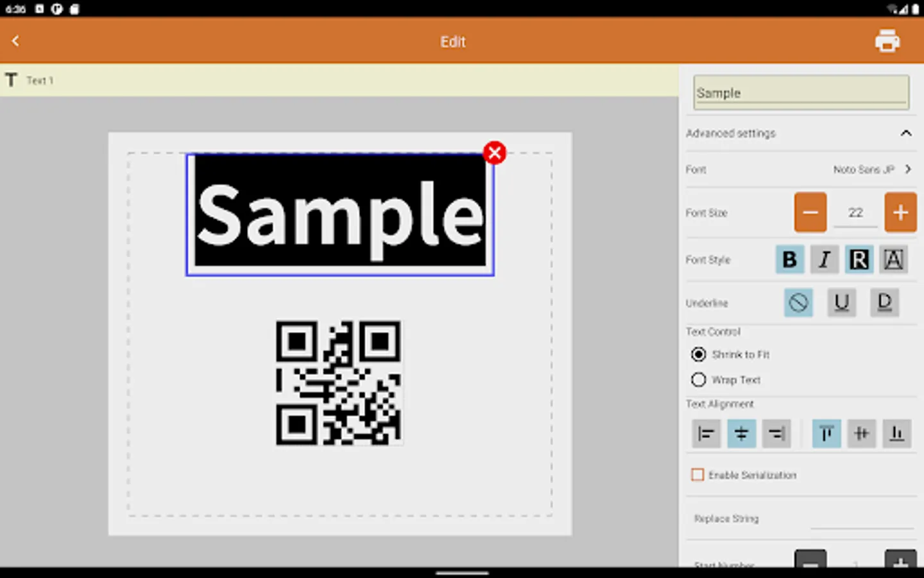Tap the print icon
The height and width of the screenshot is (578, 924).
tap(887, 41)
